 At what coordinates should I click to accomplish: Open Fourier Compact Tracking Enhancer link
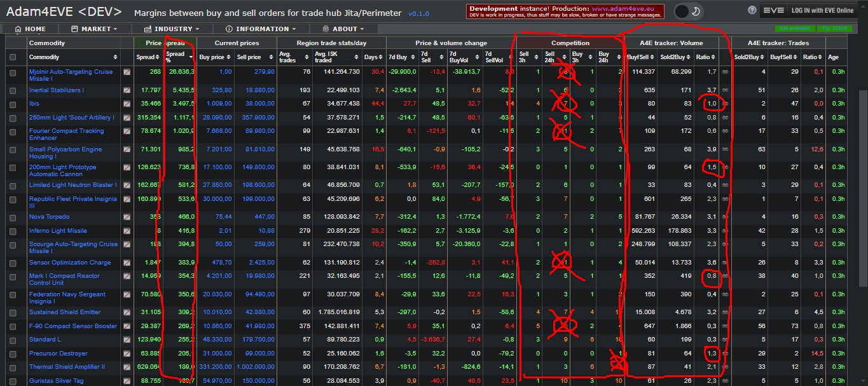pos(66,134)
